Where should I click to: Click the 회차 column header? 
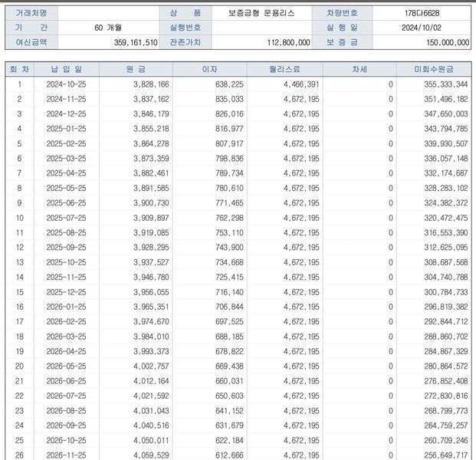click(x=19, y=69)
